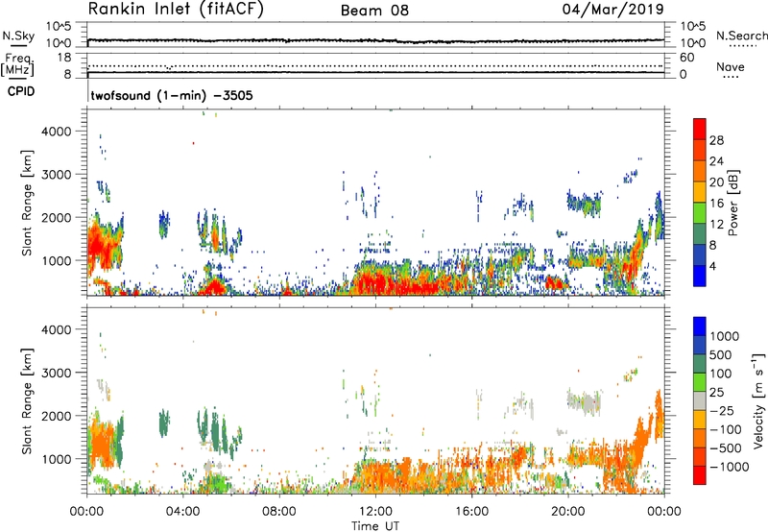Click Velocity colorbar value -25
Viewport: 768px width, 532px height.
[x=722, y=410]
